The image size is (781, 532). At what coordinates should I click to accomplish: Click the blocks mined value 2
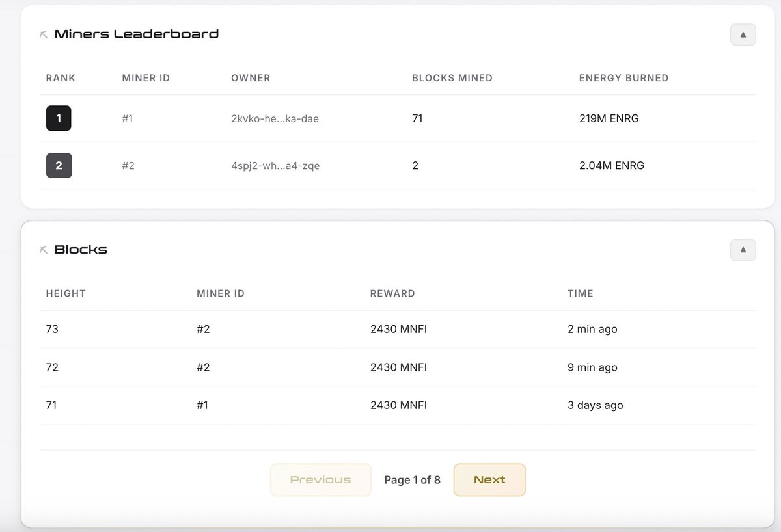415,166
